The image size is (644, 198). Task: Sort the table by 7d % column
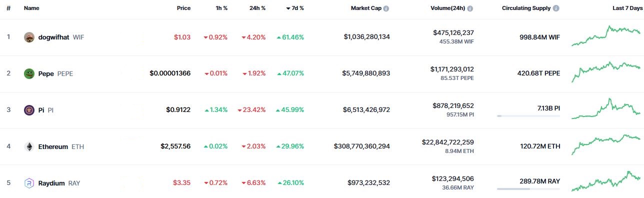(295, 8)
